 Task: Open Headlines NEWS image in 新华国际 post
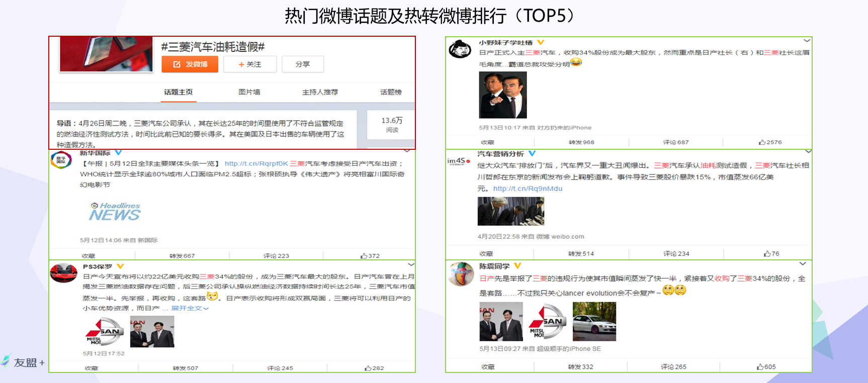tap(115, 212)
